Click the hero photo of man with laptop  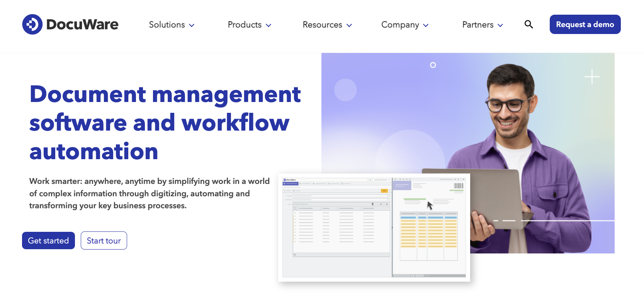click(468, 153)
